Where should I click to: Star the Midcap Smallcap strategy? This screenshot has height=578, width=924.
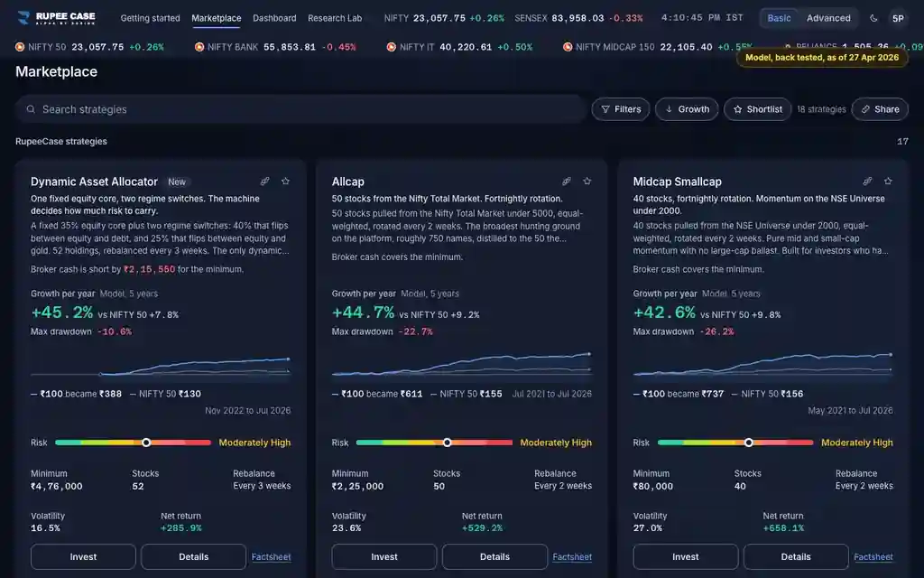(888, 181)
